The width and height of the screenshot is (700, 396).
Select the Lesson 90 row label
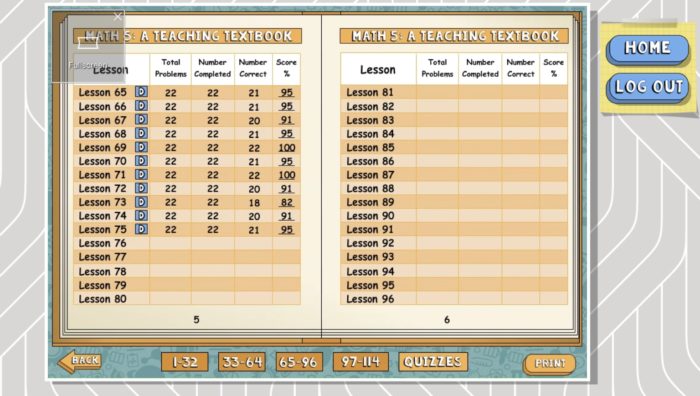click(x=370, y=216)
